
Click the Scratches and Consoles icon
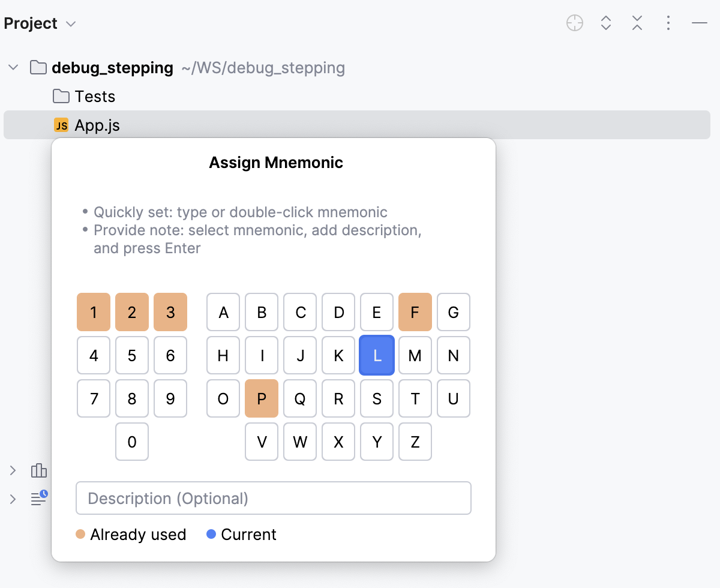[39, 498]
